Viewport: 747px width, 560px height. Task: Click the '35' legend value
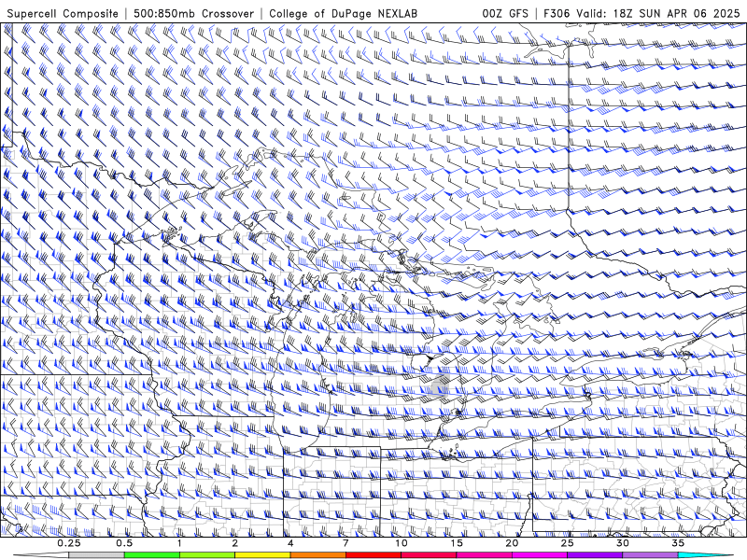[678, 543]
